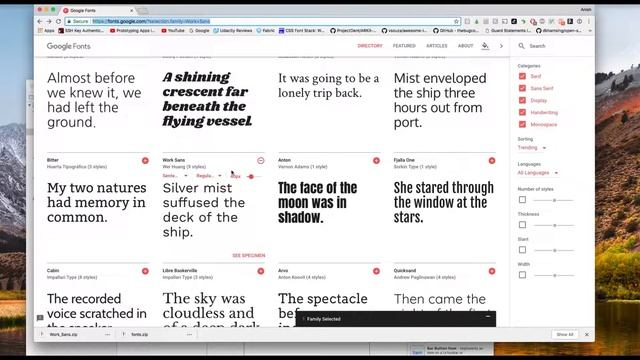The height and width of the screenshot is (360, 640).
Task: Click See Specimen for Work Sans
Action: point(249,256)
